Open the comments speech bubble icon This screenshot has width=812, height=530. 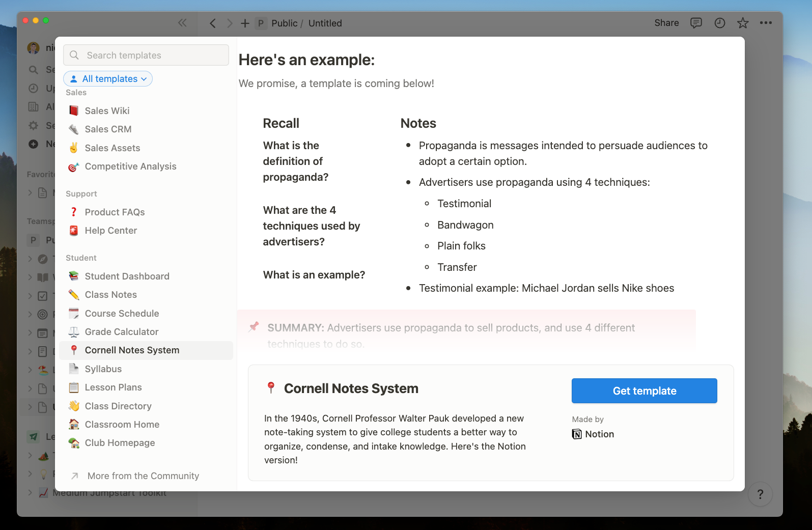click(696, 23)
